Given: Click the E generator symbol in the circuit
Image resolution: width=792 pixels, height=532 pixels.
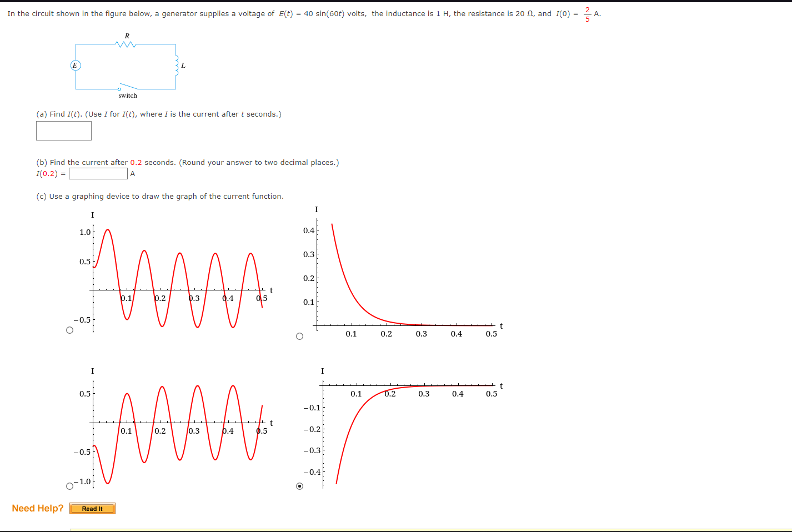Looking at the screenshot, I should pos(75,66).
